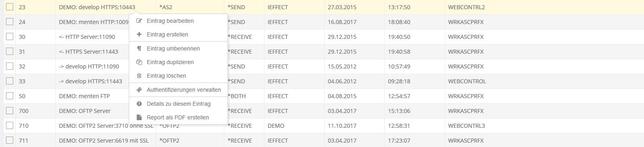
Task: Check the box for row 711
Action: (x=10, y=140)
